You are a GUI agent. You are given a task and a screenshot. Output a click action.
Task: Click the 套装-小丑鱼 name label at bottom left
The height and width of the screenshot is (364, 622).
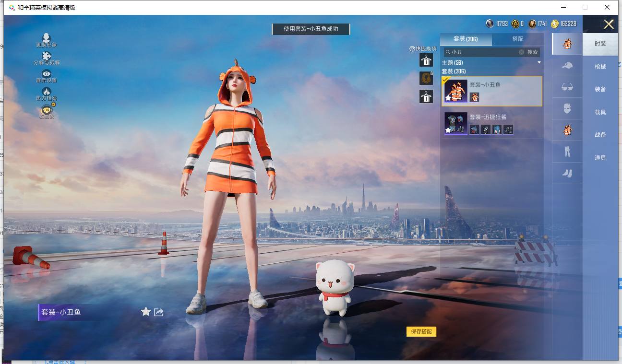tap(61, 312)
